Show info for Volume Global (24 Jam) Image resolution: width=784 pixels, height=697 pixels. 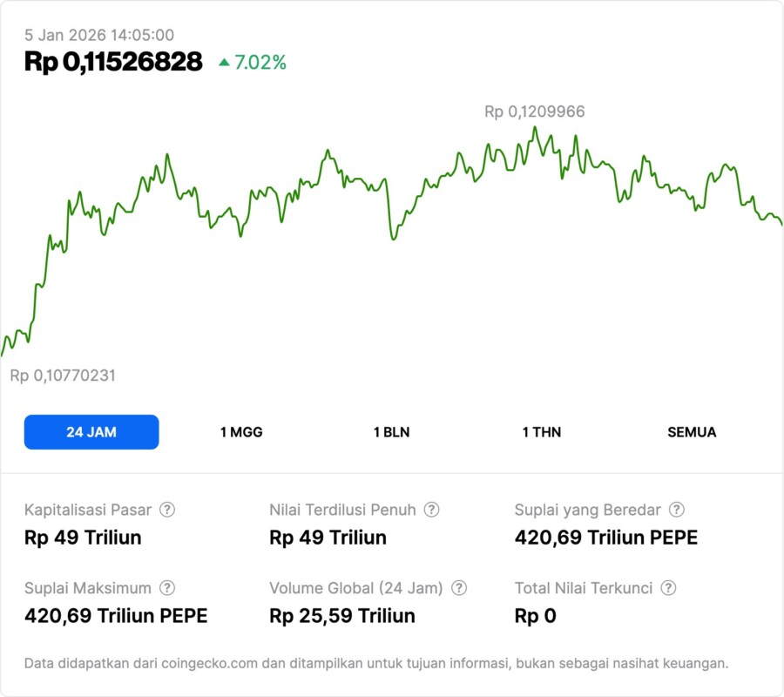click(x=459, y=588)
